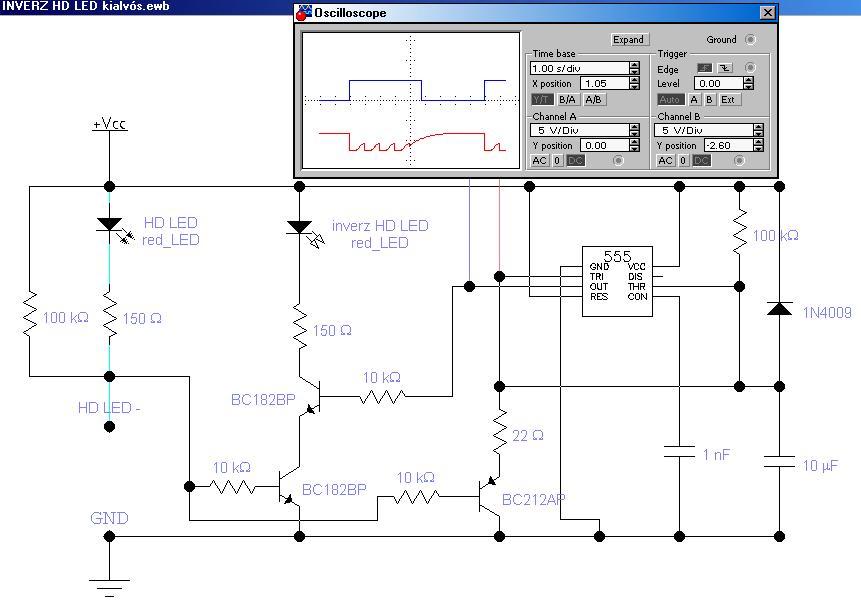
Task: Decrease the X position value
Action: click(x=634, y=87)
